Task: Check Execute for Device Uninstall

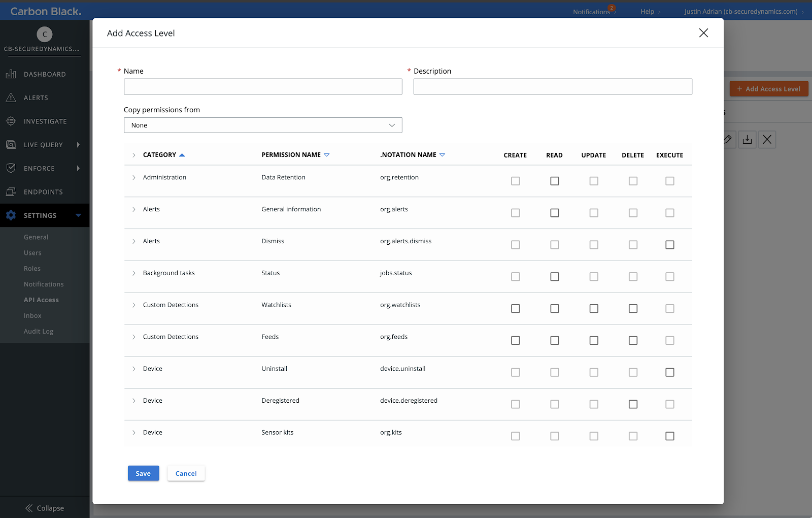Action: [670, 372]
